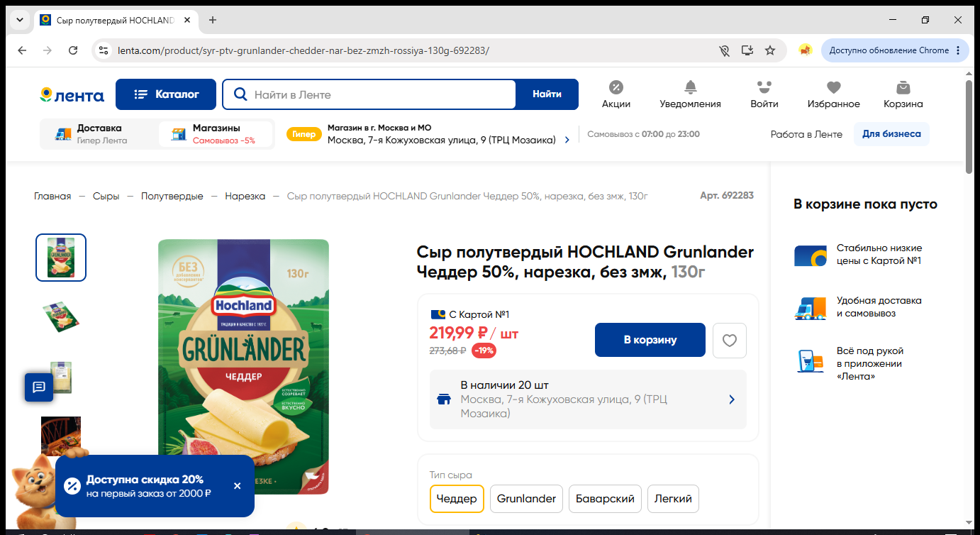This screenshot has height=535, width=980.
Task: Click the Стабильно низкие цены с Картой №1 item
Action: 858,255
